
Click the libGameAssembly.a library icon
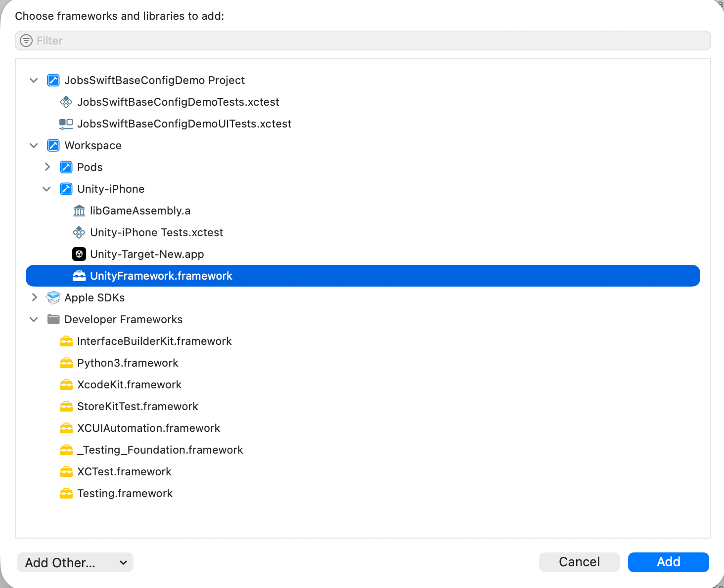pyautogui.click(x=79, y=210)
